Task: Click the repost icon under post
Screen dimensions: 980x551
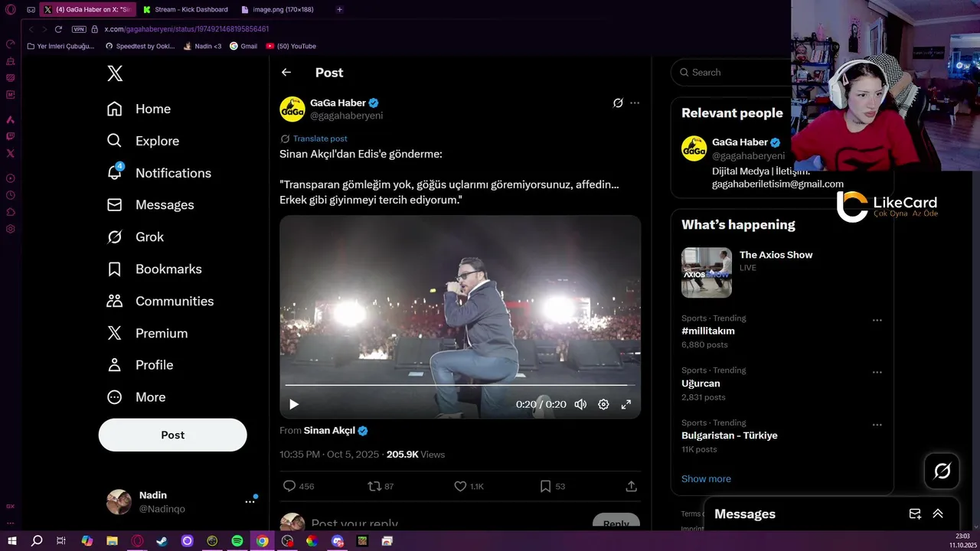Action: coord(374,486)
